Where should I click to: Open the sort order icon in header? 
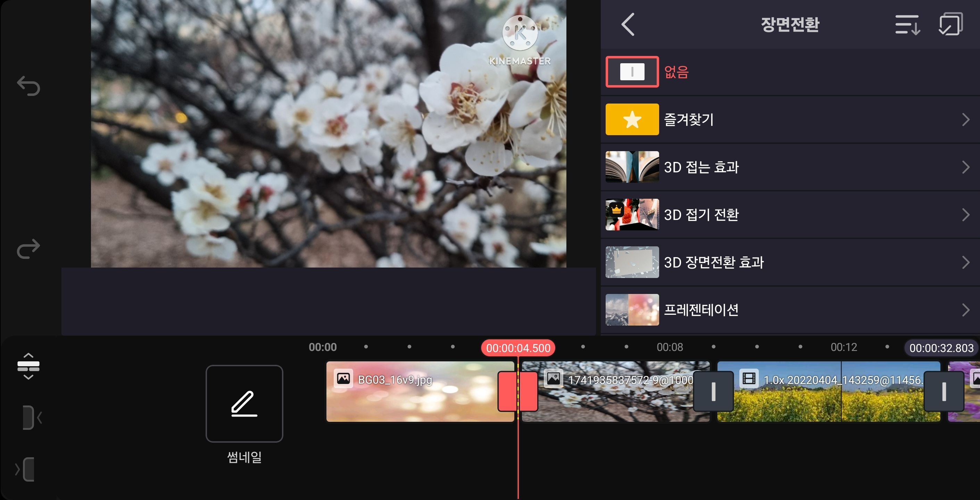(x=907, y=25)
